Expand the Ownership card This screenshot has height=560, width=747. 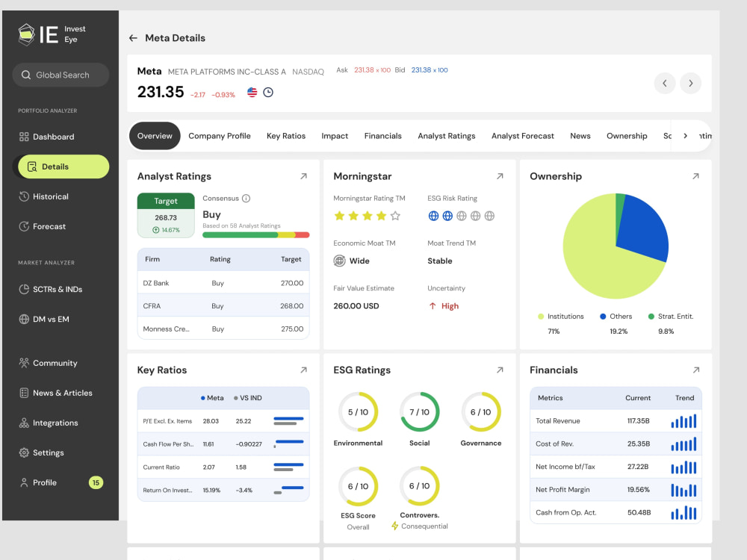point(695,176)
